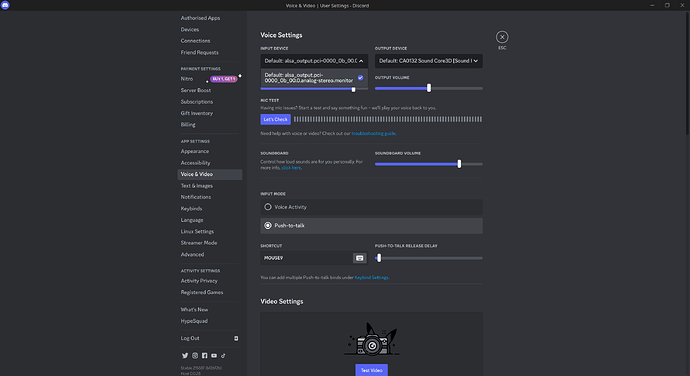The width and height of the screenshot is (690, 376).
Task: Click the Nitro promotional badge
Action: coord(224,79)
